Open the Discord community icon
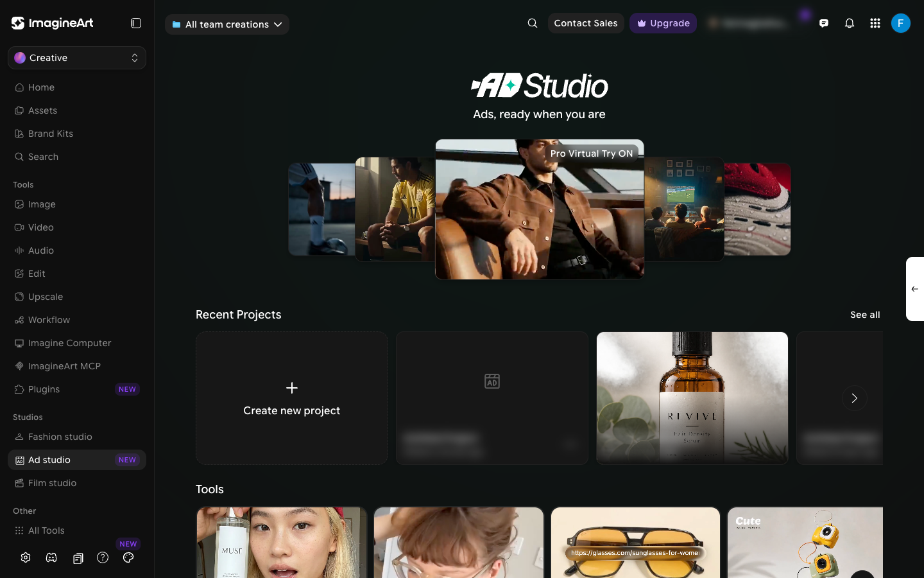924x578 pixels. click(51, 557)
